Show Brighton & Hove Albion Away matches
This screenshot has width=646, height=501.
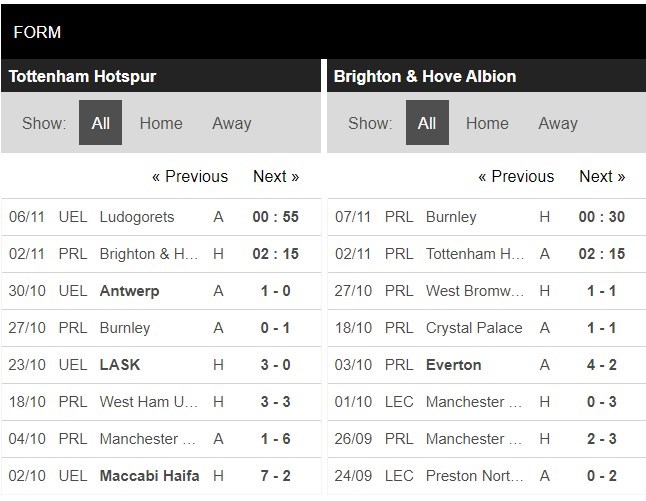pyautogui.click(x=558, y=123)
